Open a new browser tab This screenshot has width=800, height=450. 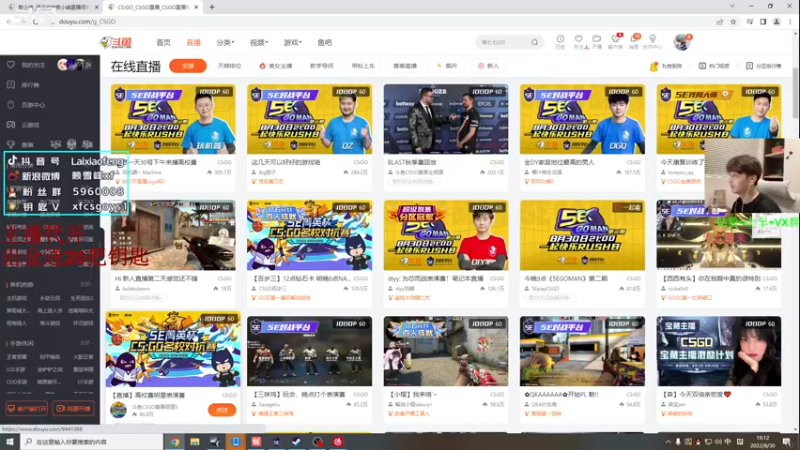(212, 7)
